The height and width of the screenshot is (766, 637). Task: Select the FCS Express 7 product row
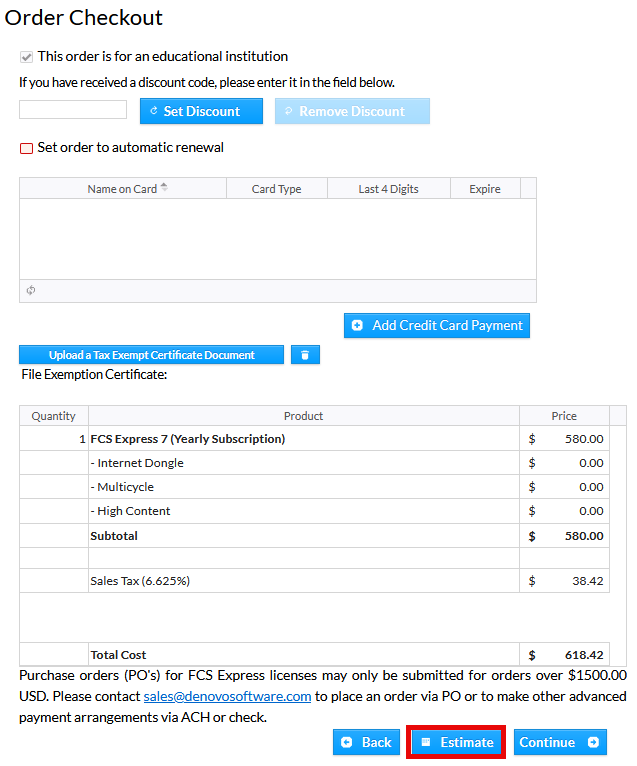click(x=187, y=439)
